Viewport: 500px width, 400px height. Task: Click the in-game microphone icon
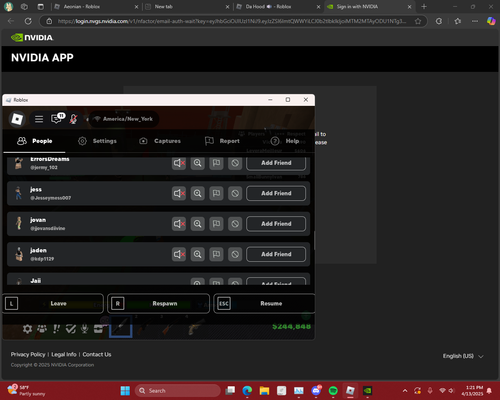click(85, 329)
